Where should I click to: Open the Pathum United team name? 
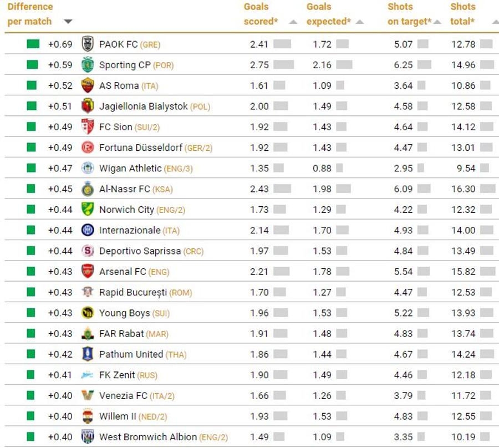(131, 354)
